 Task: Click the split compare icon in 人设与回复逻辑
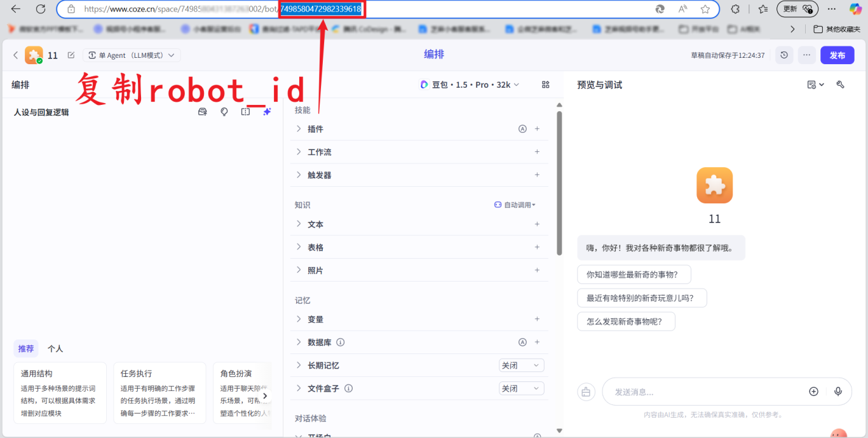point(246,112)
